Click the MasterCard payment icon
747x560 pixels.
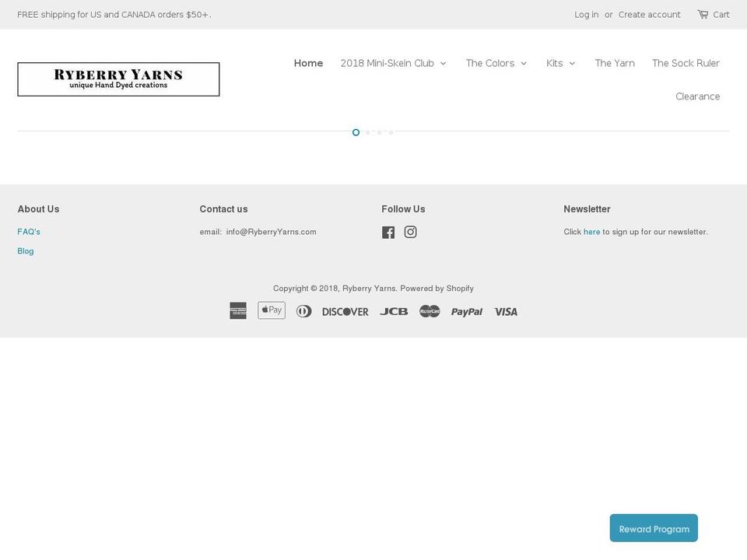click(430, 311)
